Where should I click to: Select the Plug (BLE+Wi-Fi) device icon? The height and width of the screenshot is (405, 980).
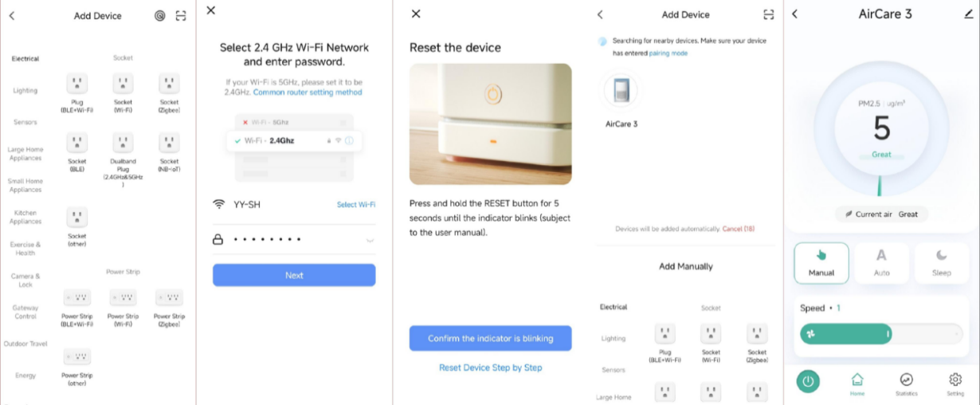[76, 83]
